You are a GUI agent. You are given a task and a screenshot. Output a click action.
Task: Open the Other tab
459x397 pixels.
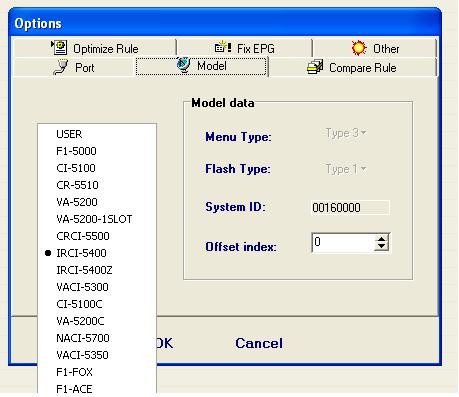coord(375,48)
